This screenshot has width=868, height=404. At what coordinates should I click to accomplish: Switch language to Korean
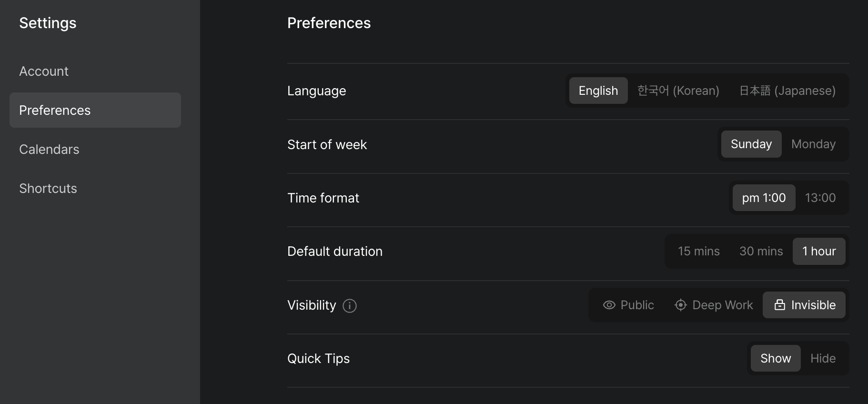click(x=678, y=91)
